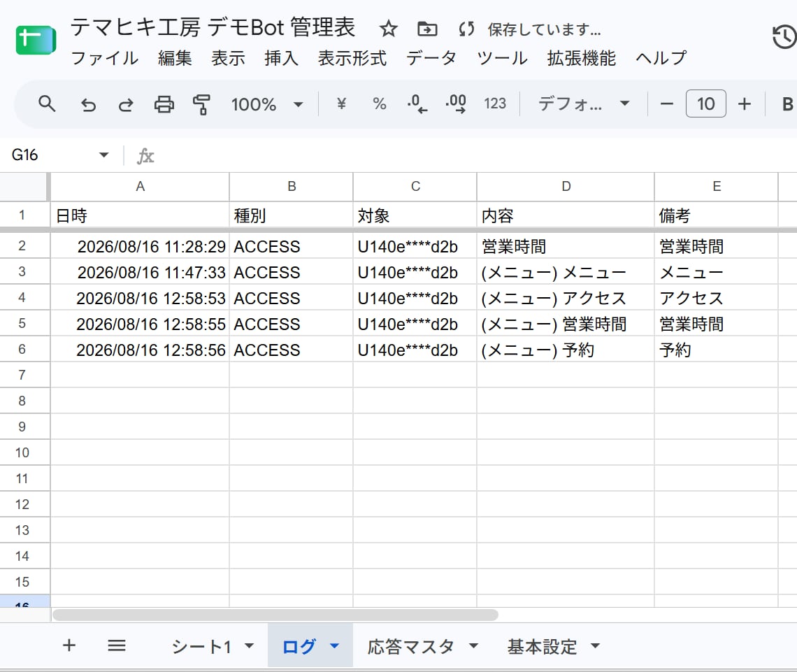
Task: Click cell (メニュー) 予約
Action: 566,350
